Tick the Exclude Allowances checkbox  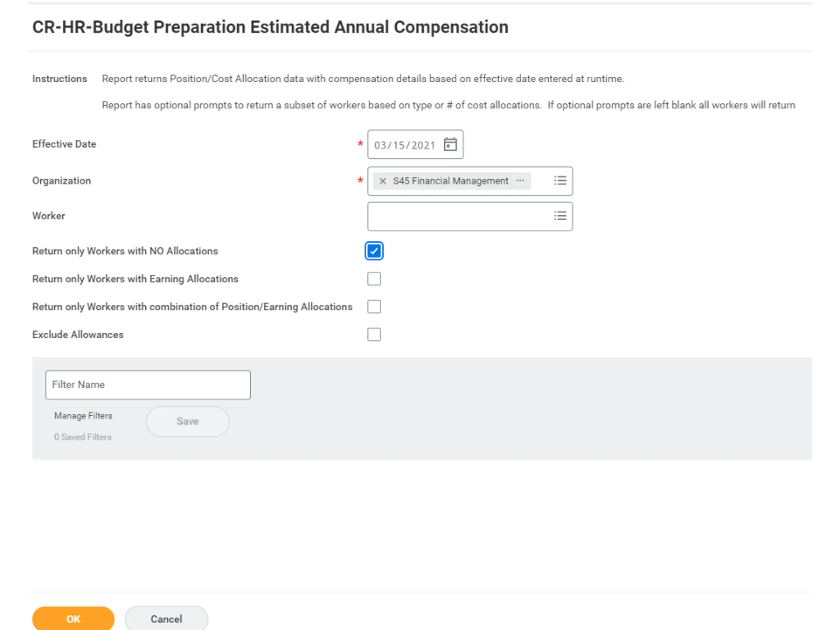point(374,335)
